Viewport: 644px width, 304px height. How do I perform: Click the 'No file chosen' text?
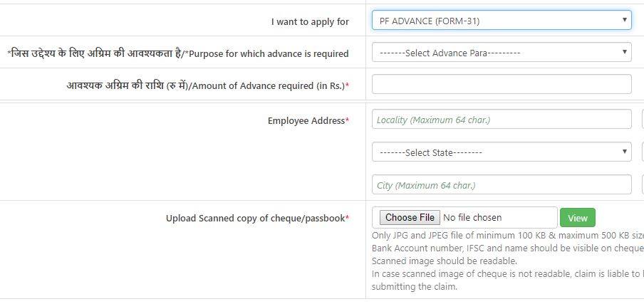click(472, 218)
